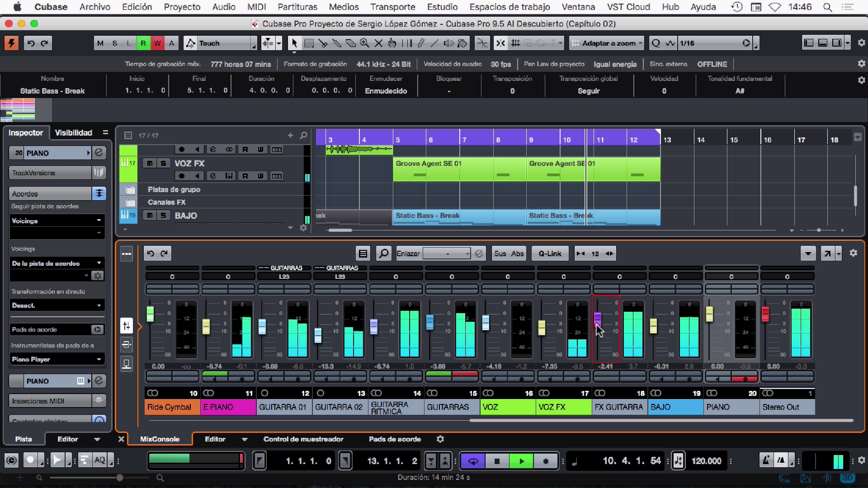Open MixConsole search channels magnifier
Viewport: 868px width, 488px height.
pyautogui.click(x=383, y=253)
